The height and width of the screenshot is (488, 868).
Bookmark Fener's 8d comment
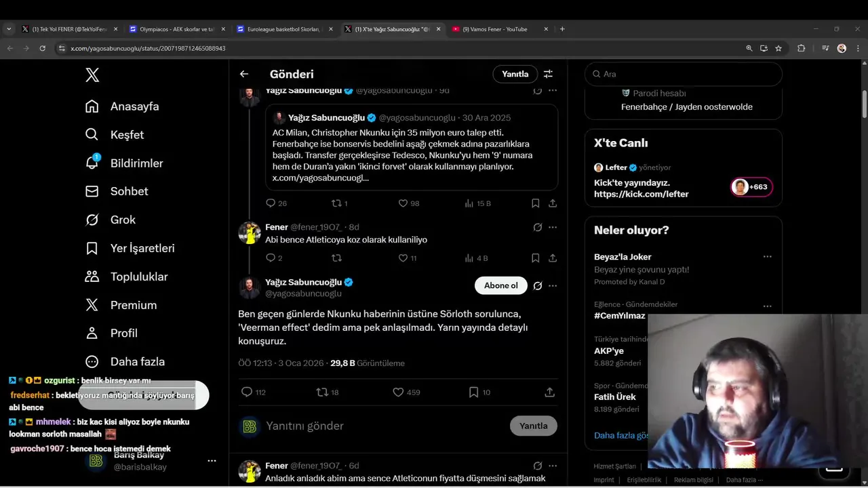tap(535, 258)
